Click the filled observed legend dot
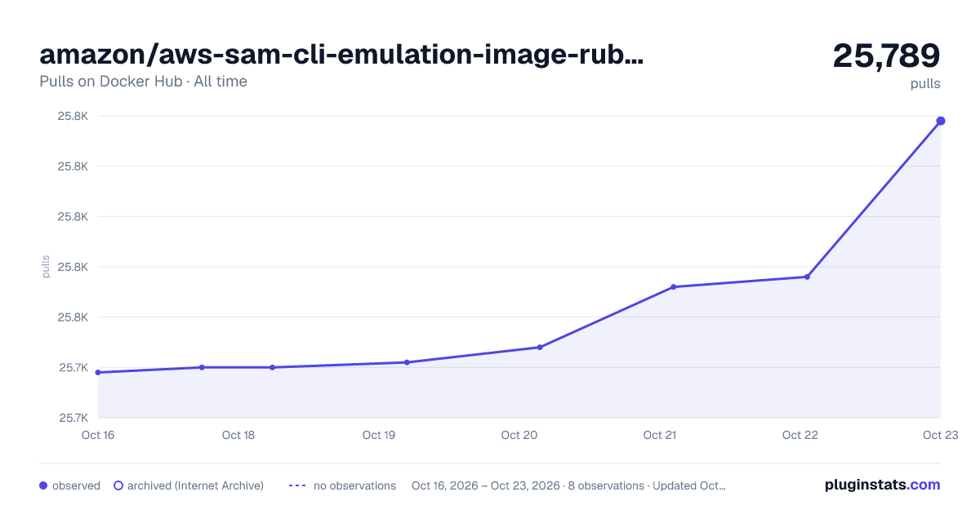Image resolution: width=980 pixels, height=514 pixels. click(x=43, y=485)
